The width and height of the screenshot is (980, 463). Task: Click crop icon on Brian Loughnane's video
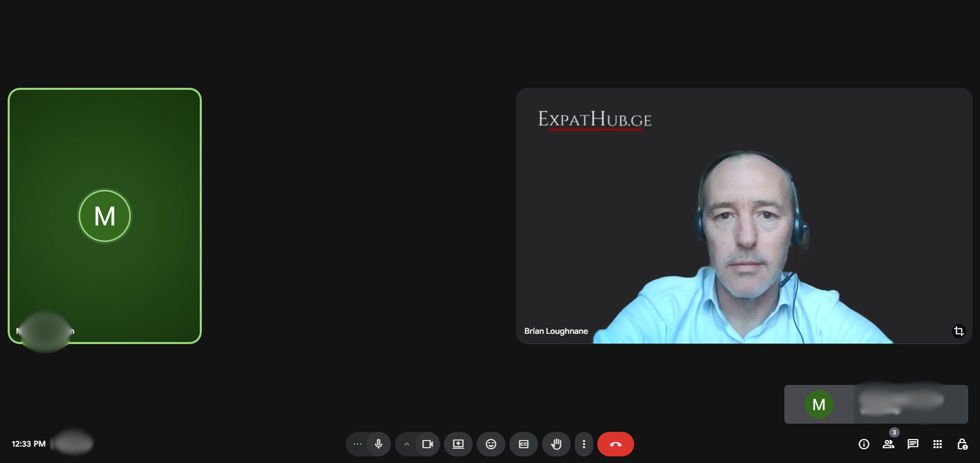pos(959,331)
